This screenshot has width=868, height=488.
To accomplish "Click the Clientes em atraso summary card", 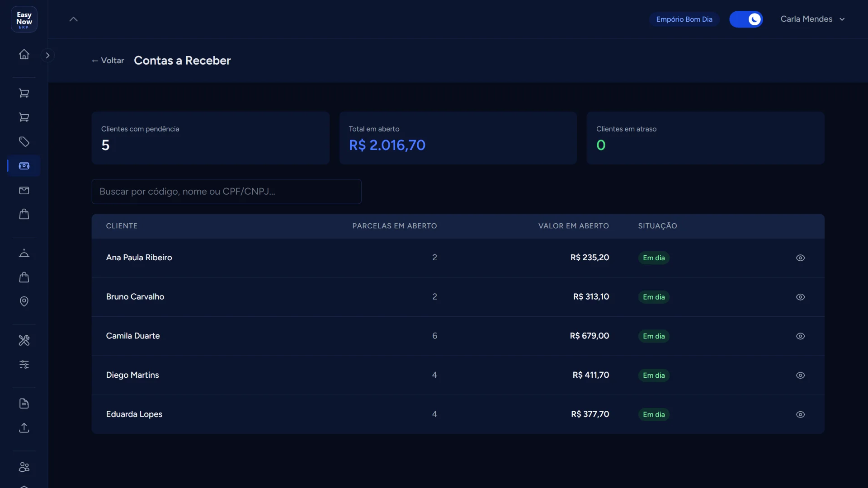I will [x=705, y=138].
